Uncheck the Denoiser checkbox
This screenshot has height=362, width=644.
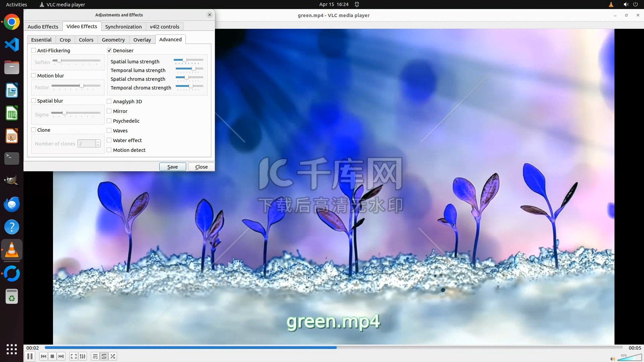(x=109, y=50)
